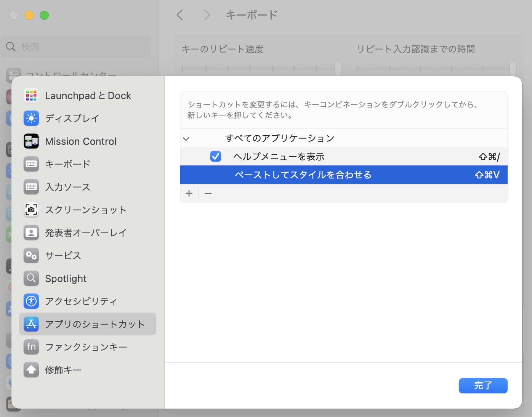Select the スクリーンショット category
The image size is (532, 417).
(88, 210)
